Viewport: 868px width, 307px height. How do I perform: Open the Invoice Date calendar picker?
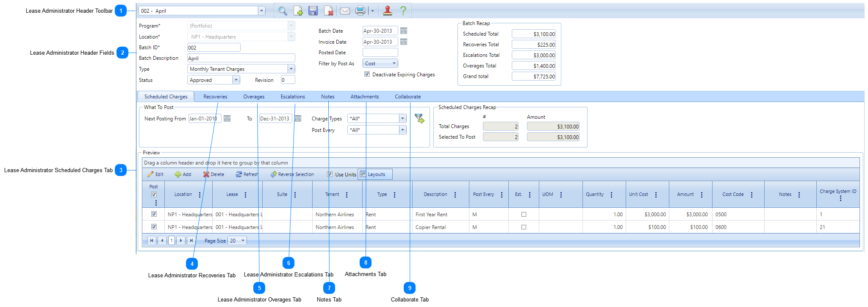[404, 42]
